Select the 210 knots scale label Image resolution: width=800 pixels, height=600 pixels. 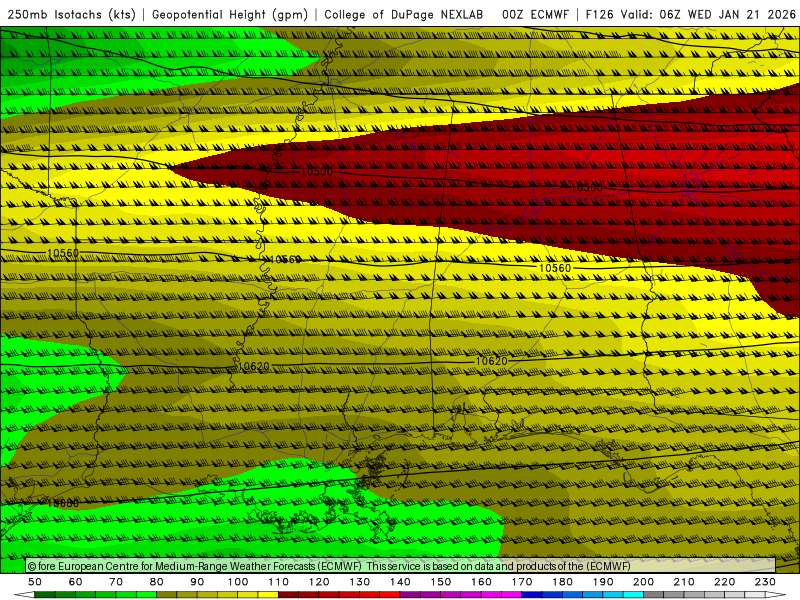point(684,582)
